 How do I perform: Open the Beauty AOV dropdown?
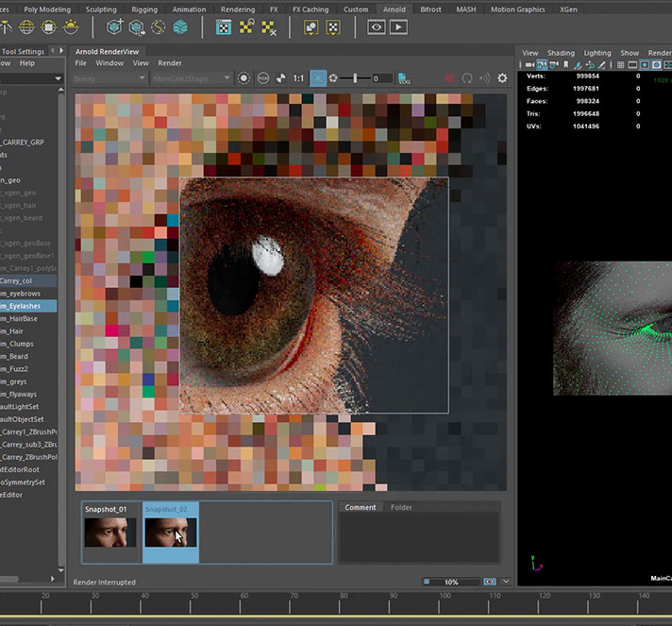(109, 78)
